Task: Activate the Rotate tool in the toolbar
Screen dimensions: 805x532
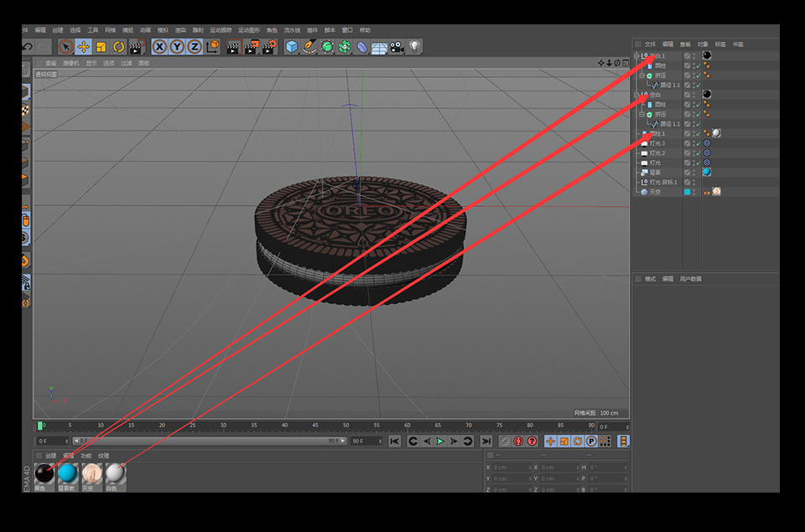Action: (x=118, y=47)
